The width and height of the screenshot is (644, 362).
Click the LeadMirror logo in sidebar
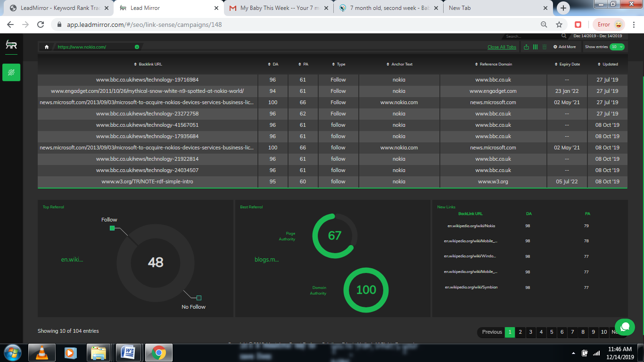[x=11, y=45]
